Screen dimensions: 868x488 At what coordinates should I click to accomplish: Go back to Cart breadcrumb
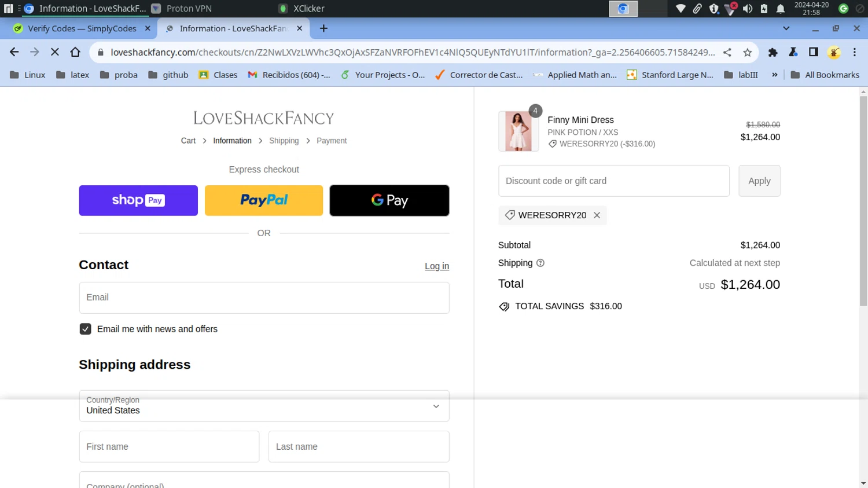188,141
